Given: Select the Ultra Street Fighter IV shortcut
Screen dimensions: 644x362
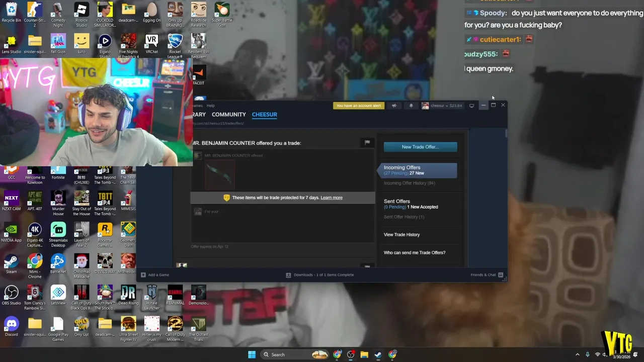Looking at the screenshot, I should [x=128, y=329].
